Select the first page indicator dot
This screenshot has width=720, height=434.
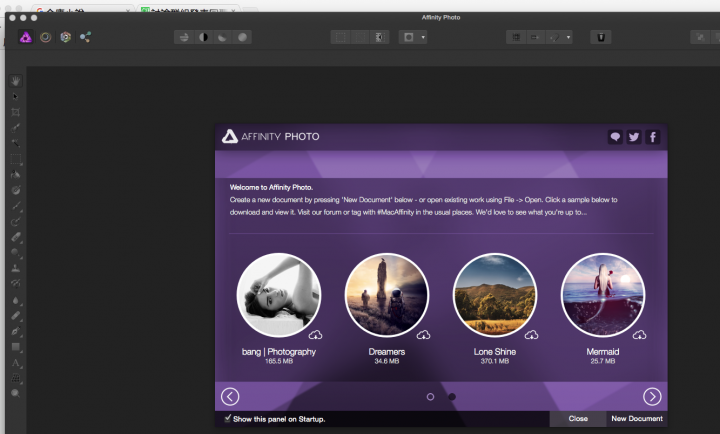click(x=430, y=396)
